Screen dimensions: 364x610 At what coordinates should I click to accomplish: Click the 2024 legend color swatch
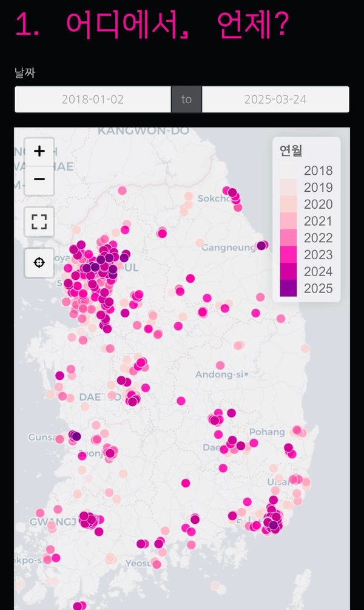click(x=288, y=271)
